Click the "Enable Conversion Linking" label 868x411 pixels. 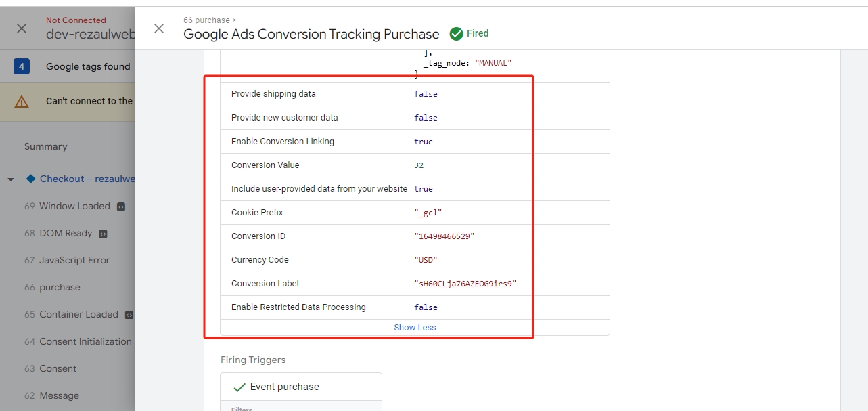coord(283,141)
